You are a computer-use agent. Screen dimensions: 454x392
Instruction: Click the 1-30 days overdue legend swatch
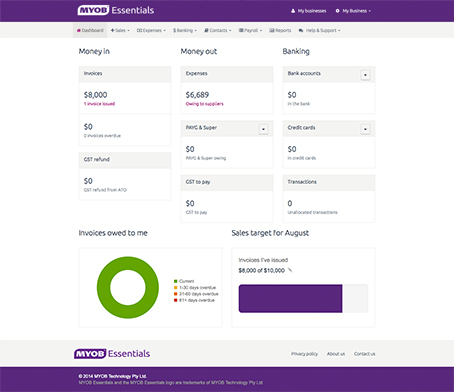pyautogui.click(x=176, y=287)
